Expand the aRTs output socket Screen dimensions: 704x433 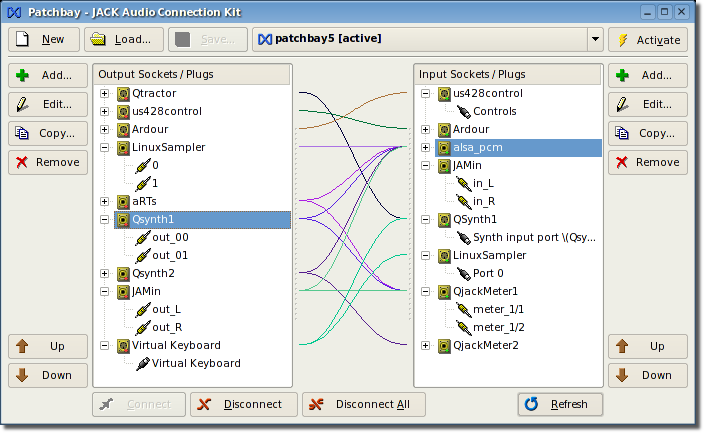pyautogui.click(x=104, y=201)
